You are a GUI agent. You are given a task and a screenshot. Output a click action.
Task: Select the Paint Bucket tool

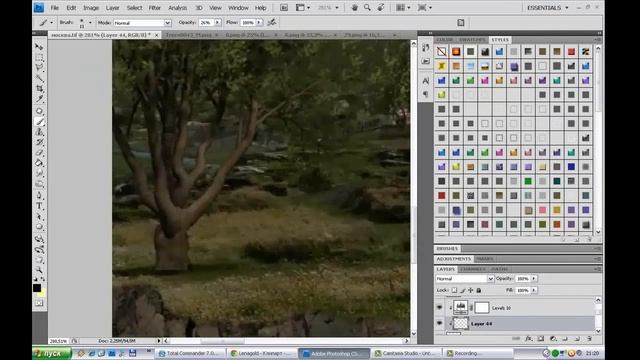tap(39, 163)
